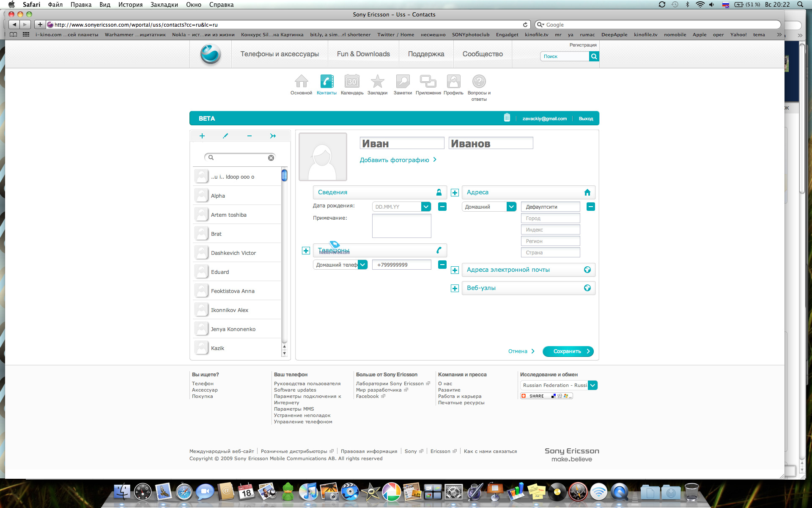The image size is (812, 508).
Task: Clear the contact search field
Action: pos(271,157)
